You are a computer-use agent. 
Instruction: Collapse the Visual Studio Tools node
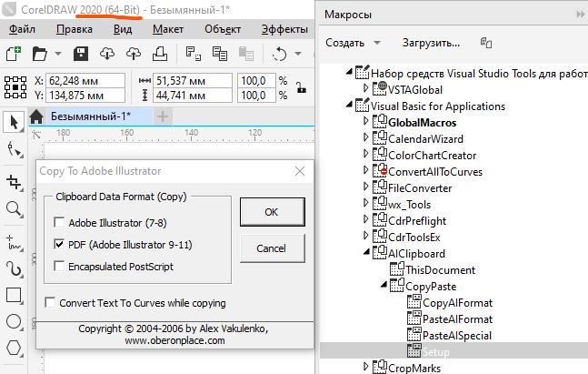pyautogui.click(x=349, y=71)
